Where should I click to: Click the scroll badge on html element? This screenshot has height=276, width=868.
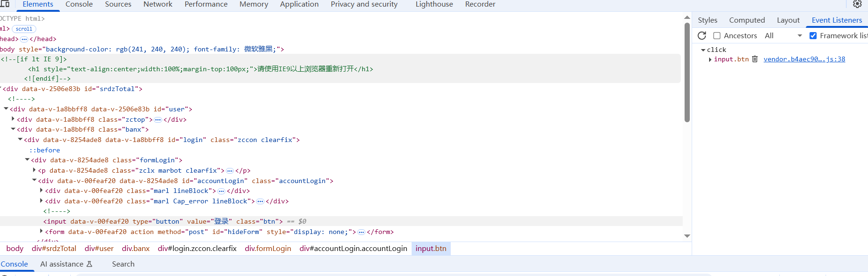tap(24, 29)
